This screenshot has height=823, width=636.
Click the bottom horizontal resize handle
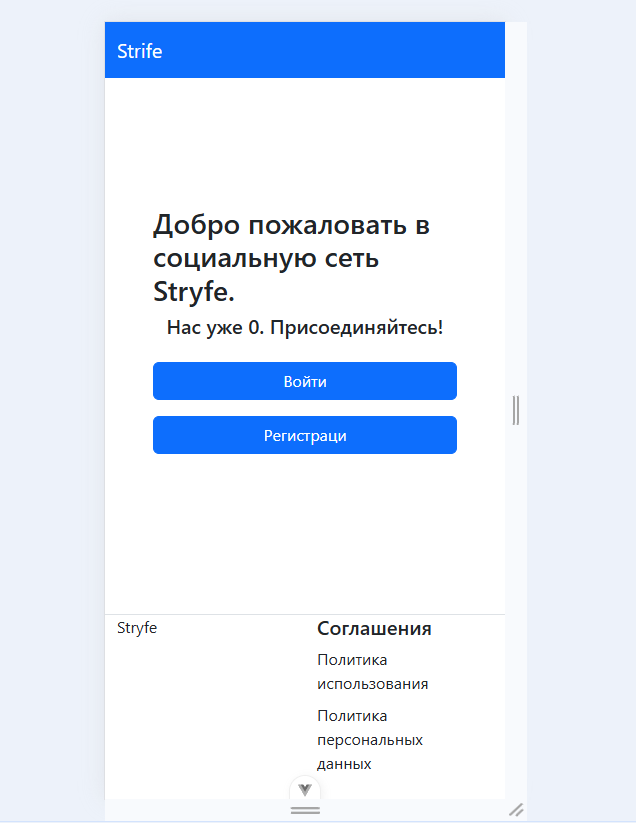tap(305, 811)
